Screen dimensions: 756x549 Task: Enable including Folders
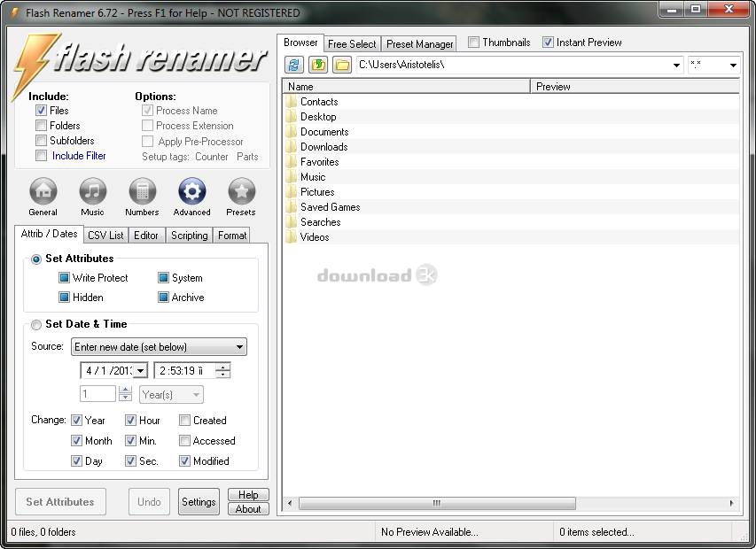(41, 126)
